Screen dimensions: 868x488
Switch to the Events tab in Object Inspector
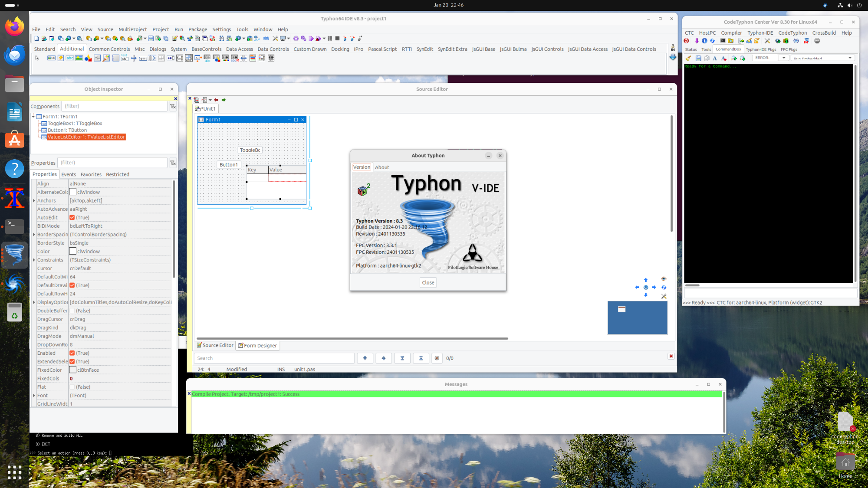click(69, 174)
